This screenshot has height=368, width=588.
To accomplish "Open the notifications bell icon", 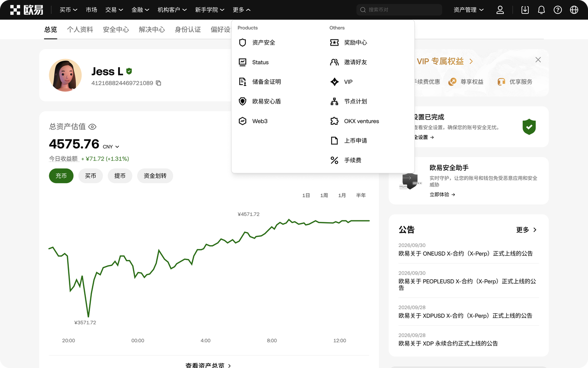I will 542,10.
